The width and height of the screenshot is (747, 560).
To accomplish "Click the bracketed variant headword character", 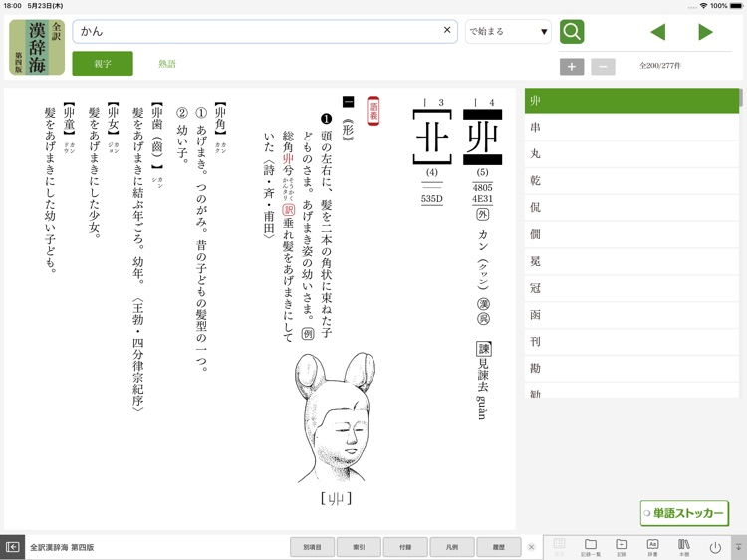I will pyautogui.click(x=432, y=138).
